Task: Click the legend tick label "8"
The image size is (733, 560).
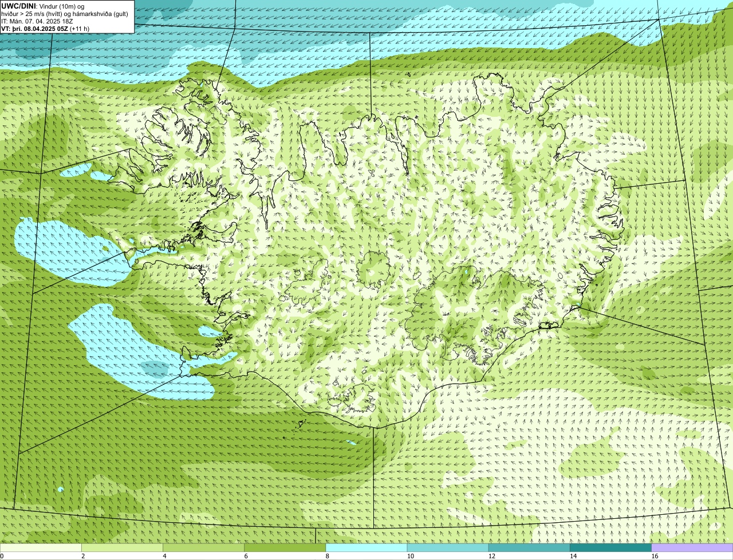Action: [327, 556]
